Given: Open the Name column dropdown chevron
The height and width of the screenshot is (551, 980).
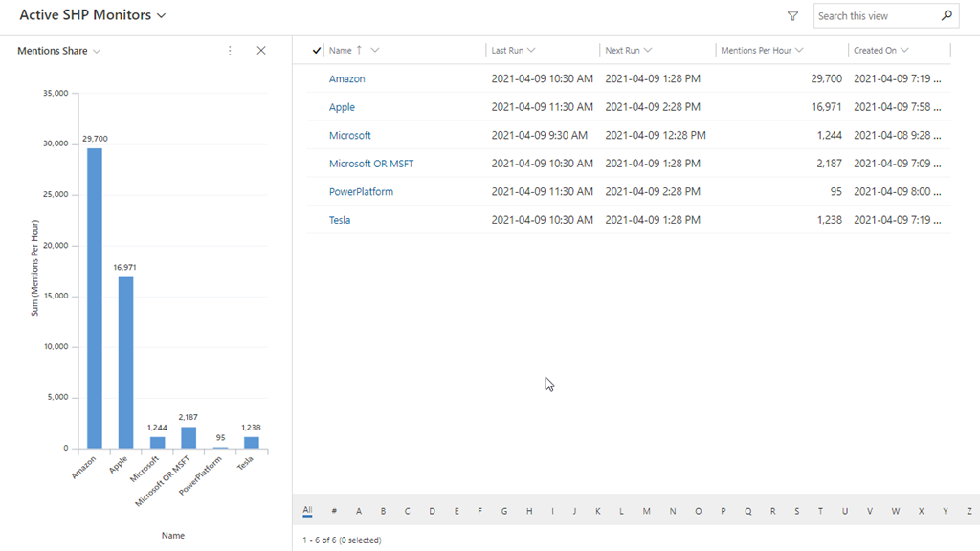Looking at the screenshot, I should pyautogui.click(x=375, y=50).
